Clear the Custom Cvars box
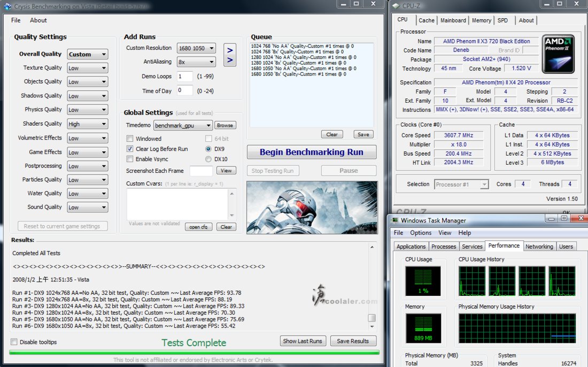 pos(226,227)
